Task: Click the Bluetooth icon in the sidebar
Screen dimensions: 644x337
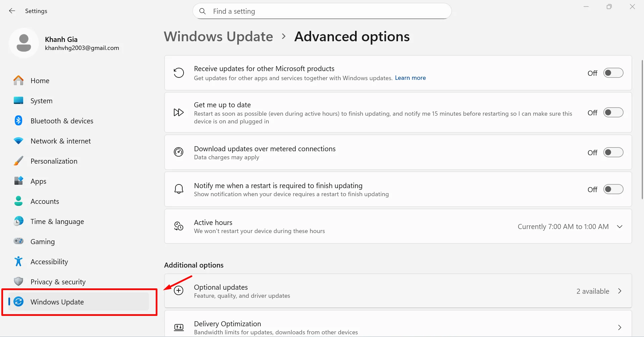Action: click(x=18, y=121)
